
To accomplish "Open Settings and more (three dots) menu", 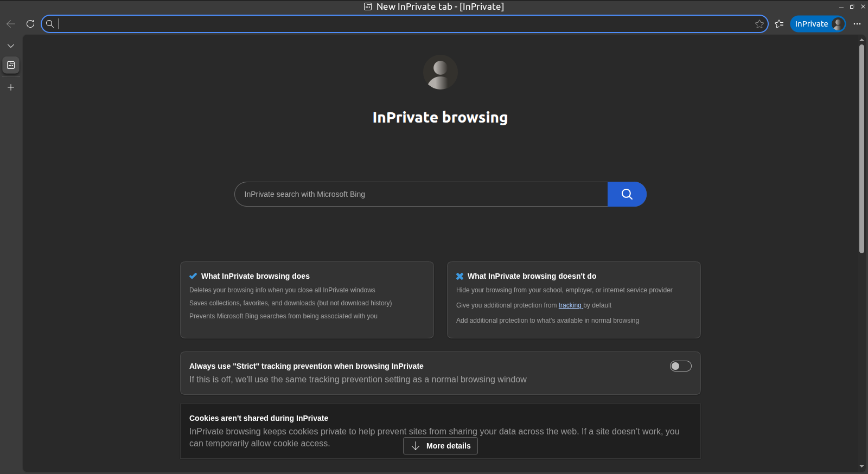I will (x=857, y=24).
